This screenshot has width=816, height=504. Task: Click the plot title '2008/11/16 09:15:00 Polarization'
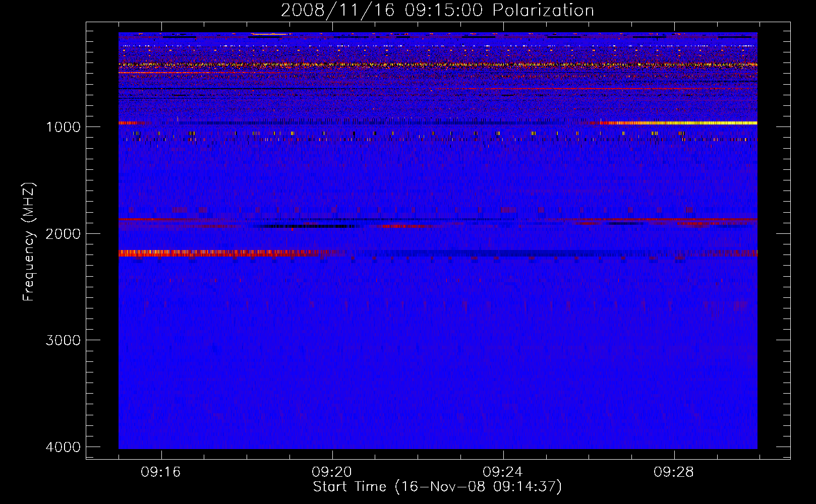tap(437, 10)
